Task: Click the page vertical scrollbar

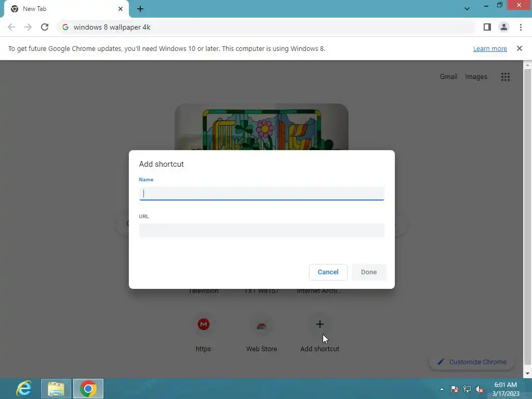Action: [x=527, y=217]
